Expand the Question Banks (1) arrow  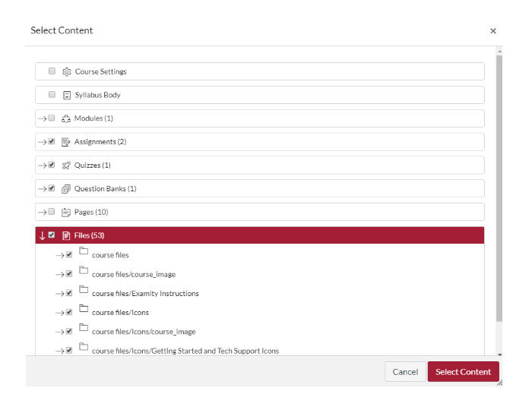pyautogui.click(x=43, y=189)
